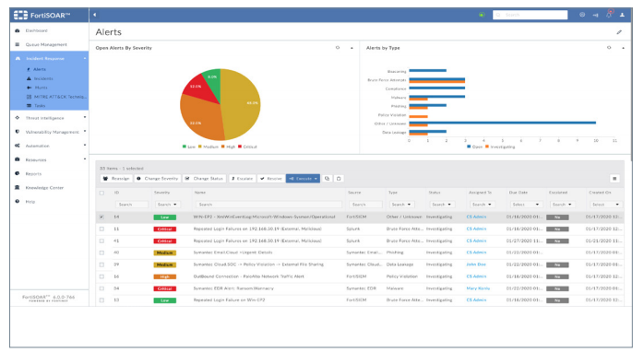
Task: Open Hunts under Incident Response
Action: (x=41, y=88)
